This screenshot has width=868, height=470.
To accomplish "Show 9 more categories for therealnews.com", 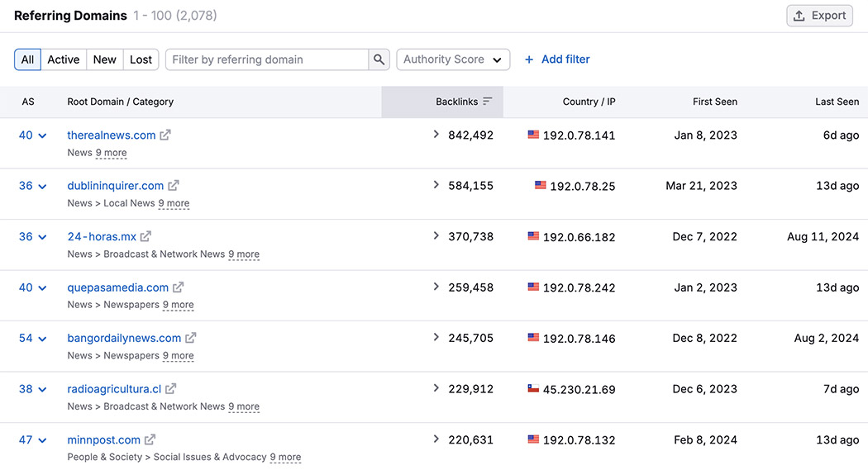I will [112, 153].
